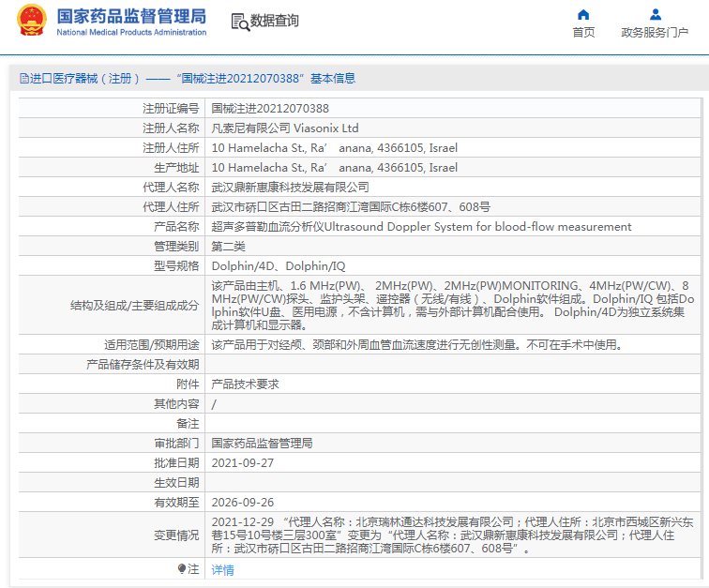Select model Dolphin/4D、Dolphin/IQ cell
The width and height of the screenshot is (709, 588).
click(x=279, y=266)
